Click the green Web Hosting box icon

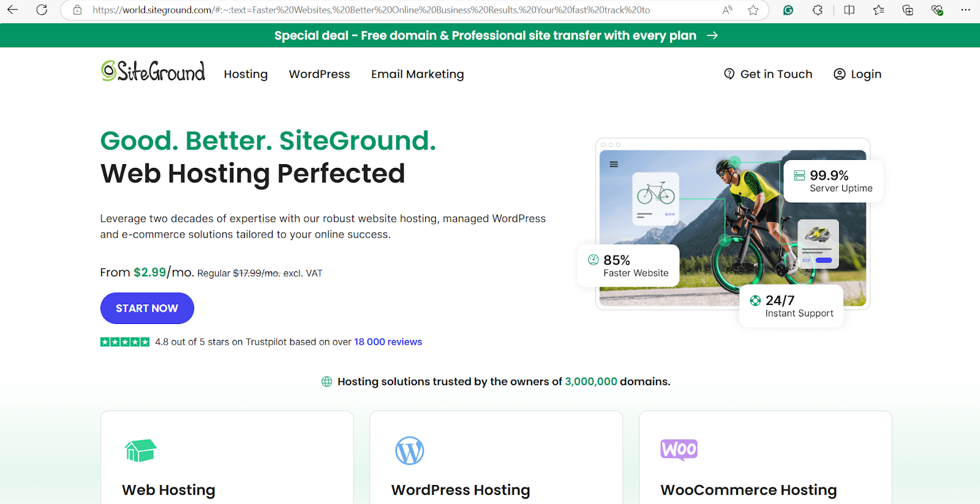tap(140, 451)
